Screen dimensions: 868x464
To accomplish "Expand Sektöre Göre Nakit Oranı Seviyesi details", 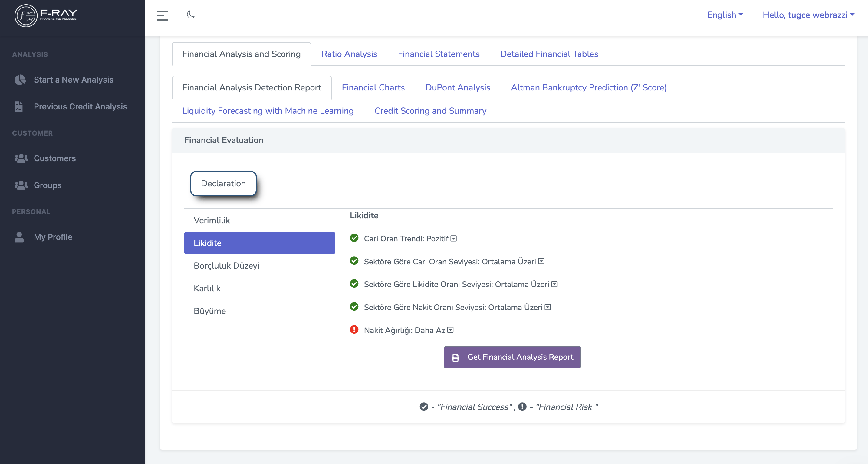I will pyautogui.click(x=548, y=307).
